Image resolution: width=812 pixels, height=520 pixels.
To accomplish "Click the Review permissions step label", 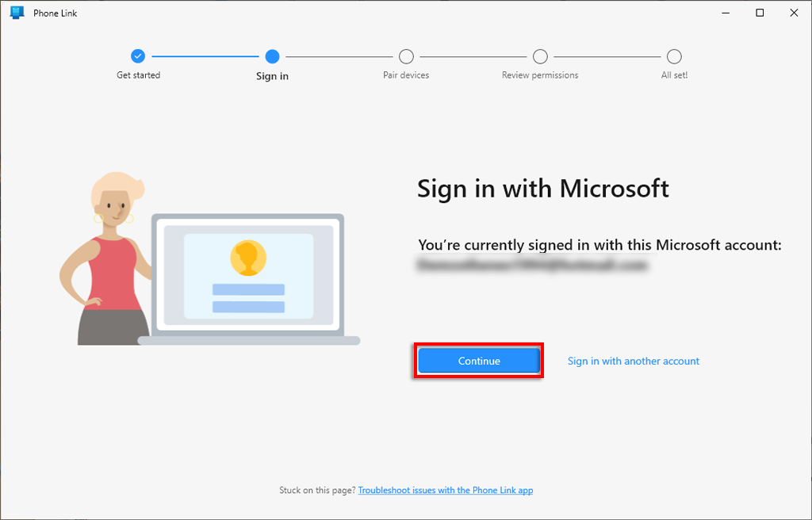I will (540, 75).
